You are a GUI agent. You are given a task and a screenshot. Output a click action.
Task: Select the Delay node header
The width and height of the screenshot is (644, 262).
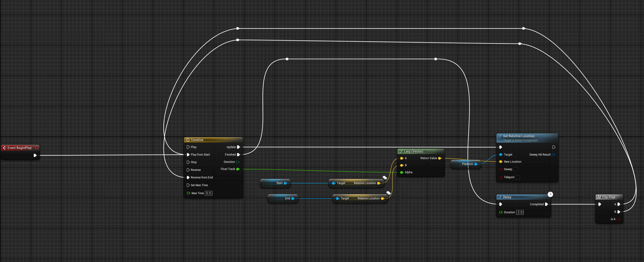(x=523, y=197)
